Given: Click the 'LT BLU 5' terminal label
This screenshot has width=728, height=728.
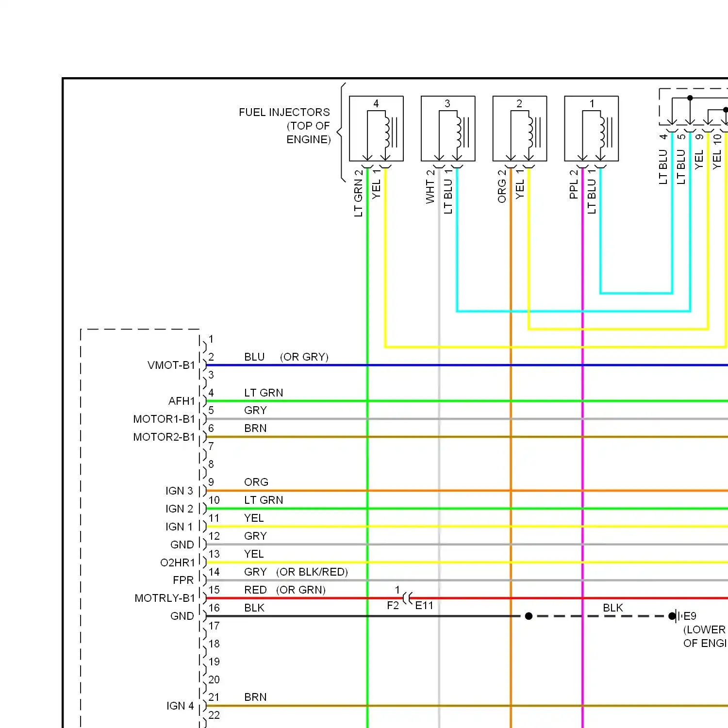Looking at the screenshot, I should click(x=681, y=159).
